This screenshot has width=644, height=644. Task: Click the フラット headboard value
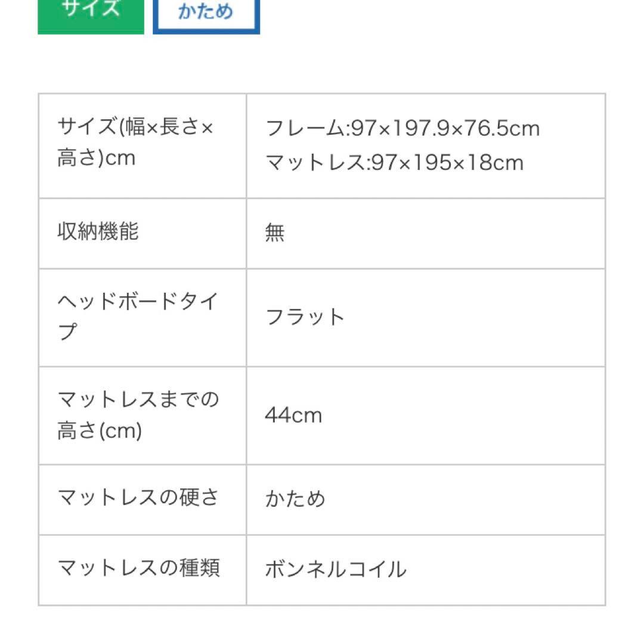pyautogui.click(x=305, y=317)
